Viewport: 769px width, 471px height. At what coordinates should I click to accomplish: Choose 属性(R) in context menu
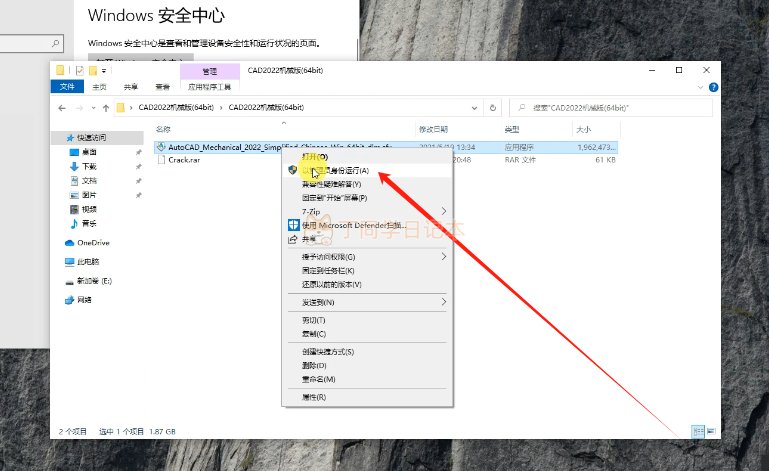(367, 397)
